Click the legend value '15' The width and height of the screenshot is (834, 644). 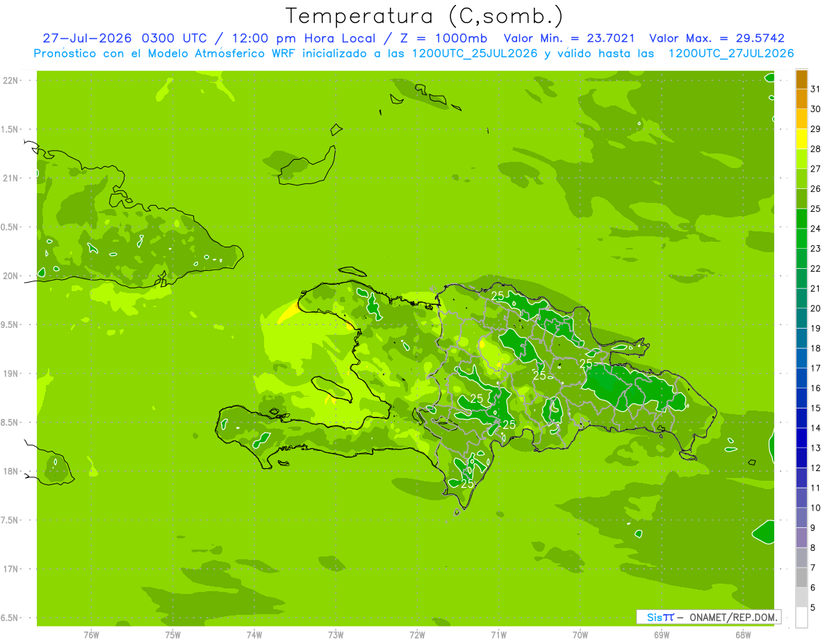pos(816,408)
